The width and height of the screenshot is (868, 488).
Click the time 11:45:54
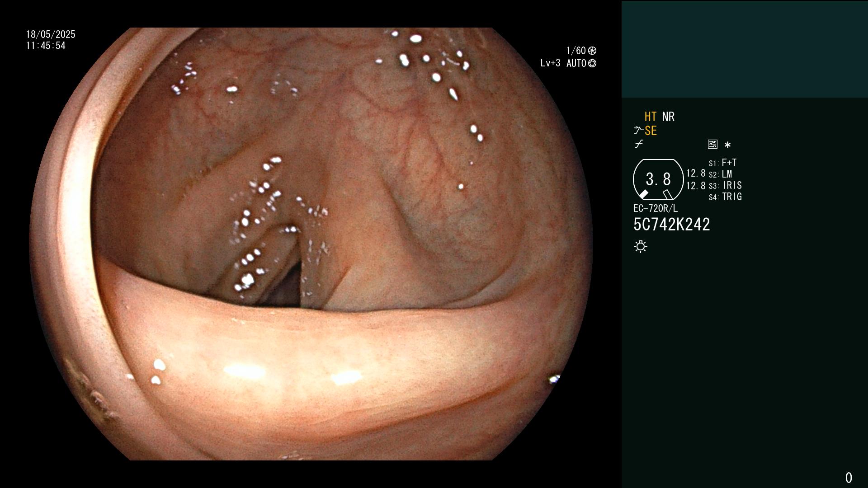click(46, 46)
